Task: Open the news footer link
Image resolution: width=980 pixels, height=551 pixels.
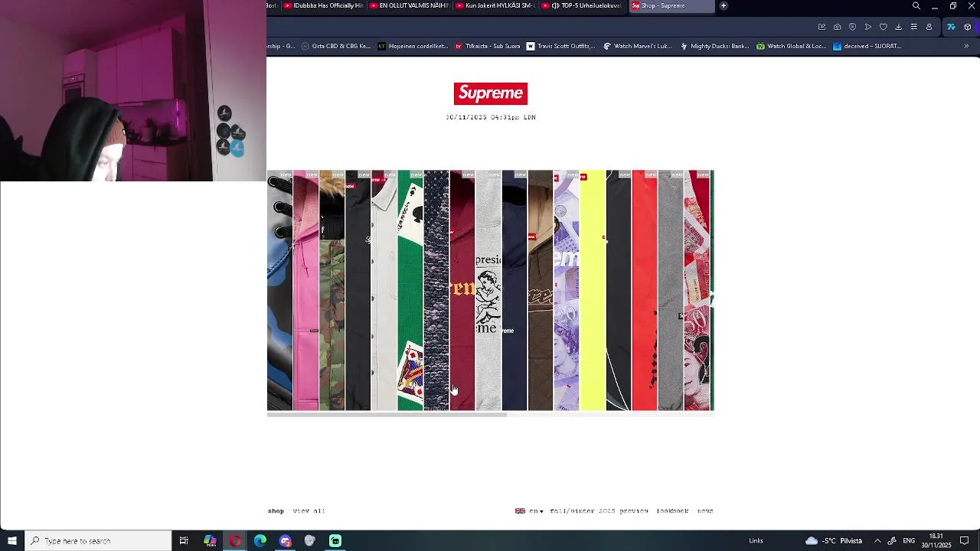Action: tap(705, 510)
